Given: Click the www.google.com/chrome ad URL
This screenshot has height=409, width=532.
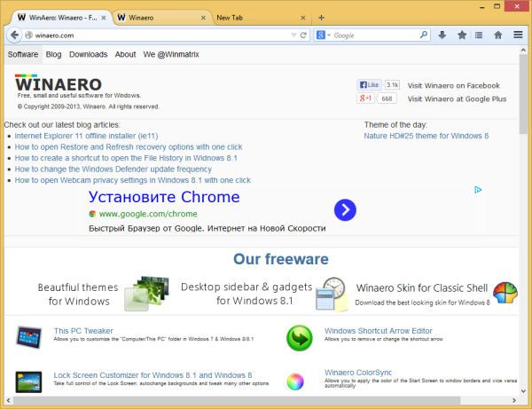Looking at the screenshot, I should (x=148, y=214).
